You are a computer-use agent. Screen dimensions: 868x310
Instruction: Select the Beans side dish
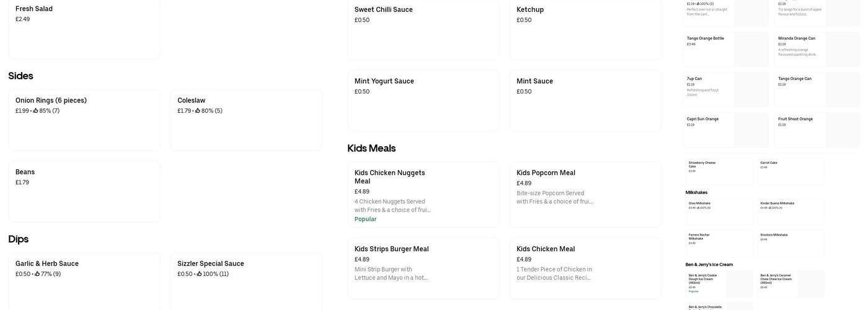coord(84,191)
